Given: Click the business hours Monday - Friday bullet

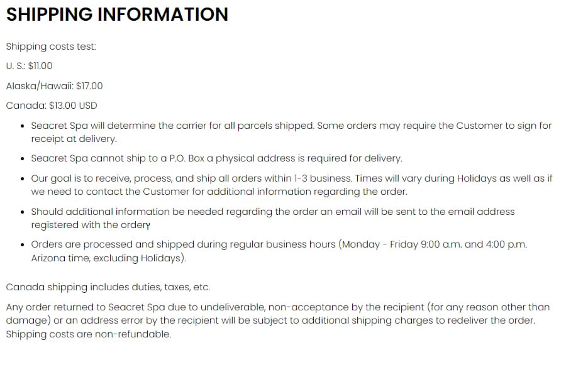Looking at the screenshot, I should tap(279, 251).
